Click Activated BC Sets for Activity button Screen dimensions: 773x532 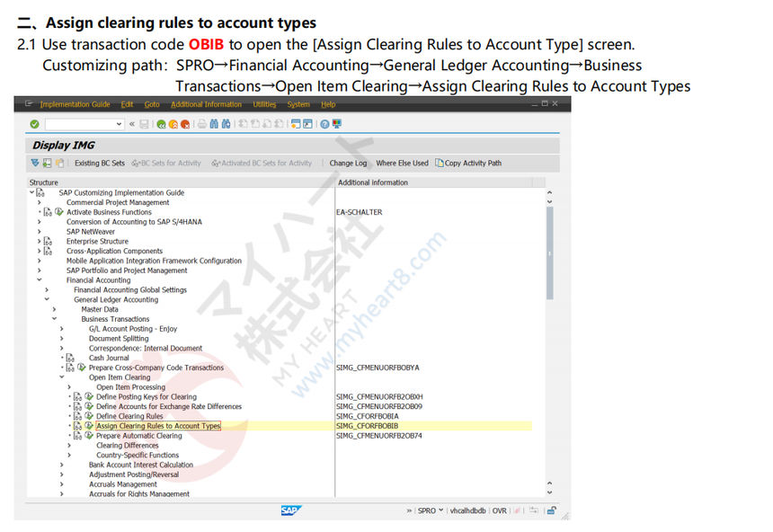[262, 164]
